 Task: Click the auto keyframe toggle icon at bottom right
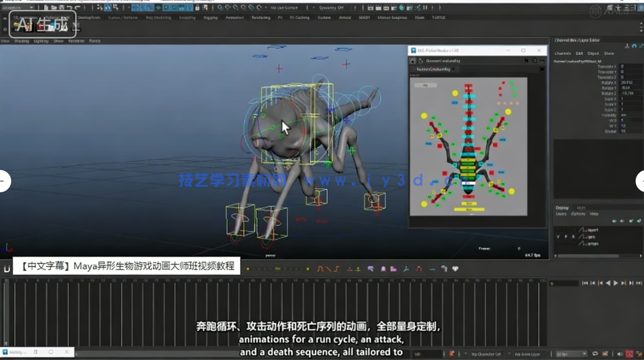(x=630, y=354)
